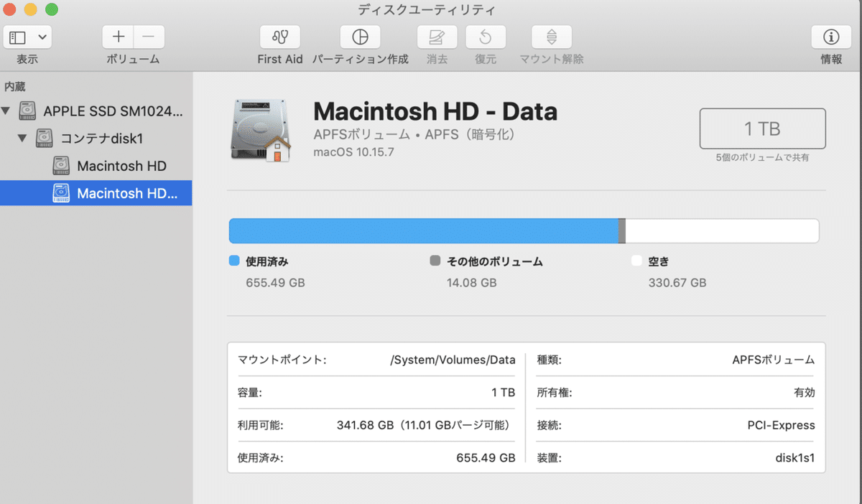Click the /System/Volumes/Data mount point value

coord(453,360)
